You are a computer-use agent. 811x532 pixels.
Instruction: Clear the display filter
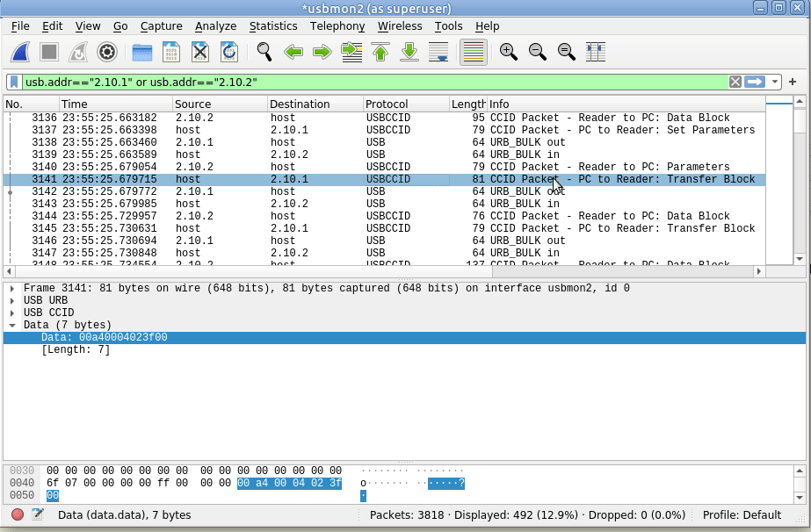tap(735, 83)
